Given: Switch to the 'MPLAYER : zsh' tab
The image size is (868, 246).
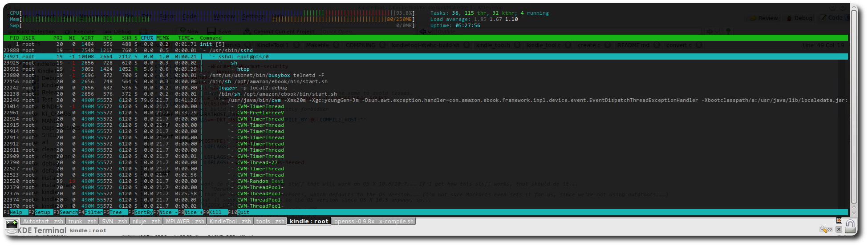Looking at the screenshot, I should pos(185,221).
